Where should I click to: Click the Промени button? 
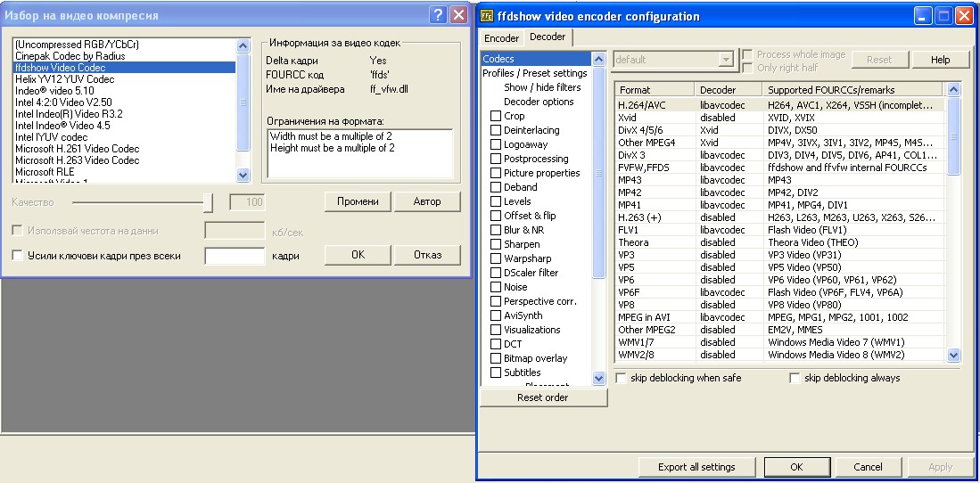click(358, 201)
